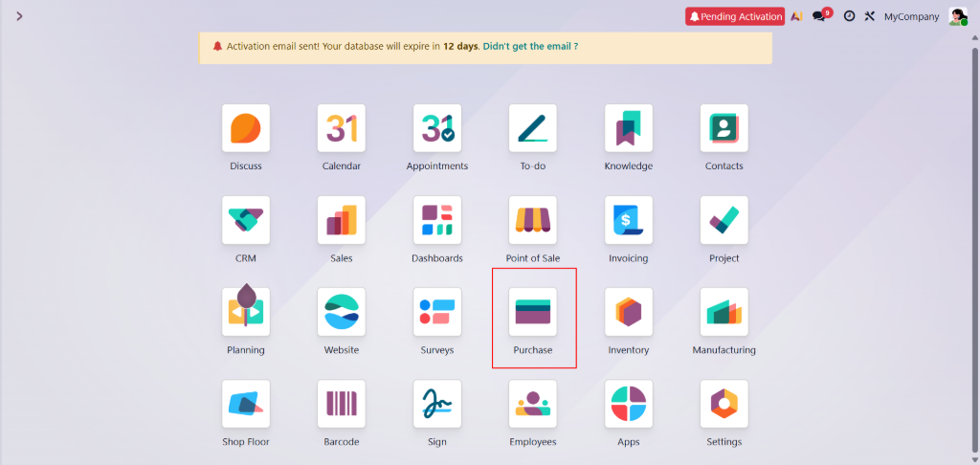Image resolution: width=980 pixels, height=465 pixels.
Task: Launch the Manufacturing app
Action: tap(724, 313)
